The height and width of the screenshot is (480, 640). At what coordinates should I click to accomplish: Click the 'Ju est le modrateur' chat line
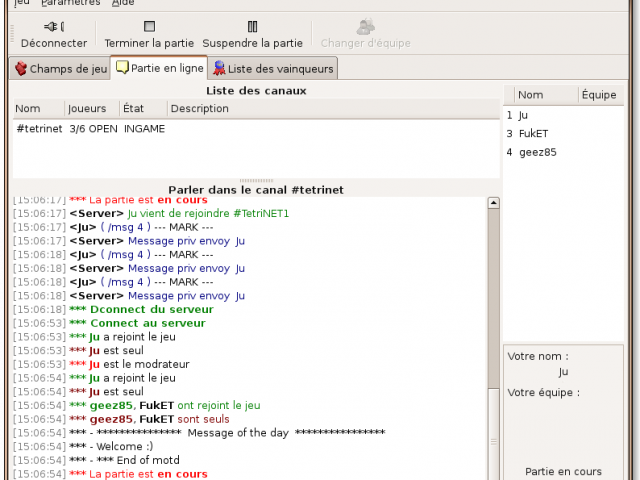101,364
